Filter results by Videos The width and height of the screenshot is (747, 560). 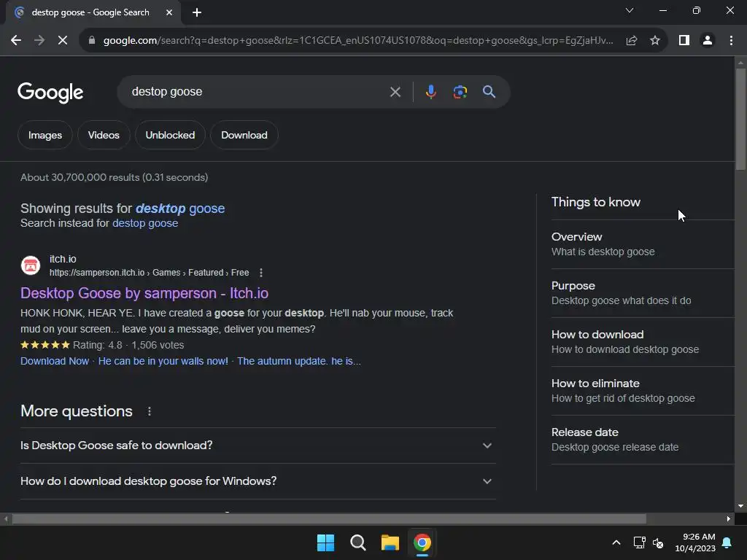pos(104,135)
